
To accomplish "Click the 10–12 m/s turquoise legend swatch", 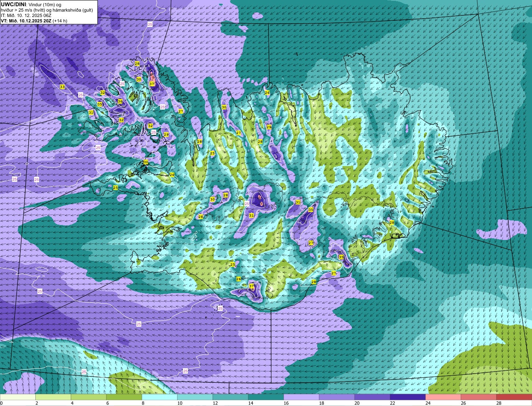I will point(195,397).
